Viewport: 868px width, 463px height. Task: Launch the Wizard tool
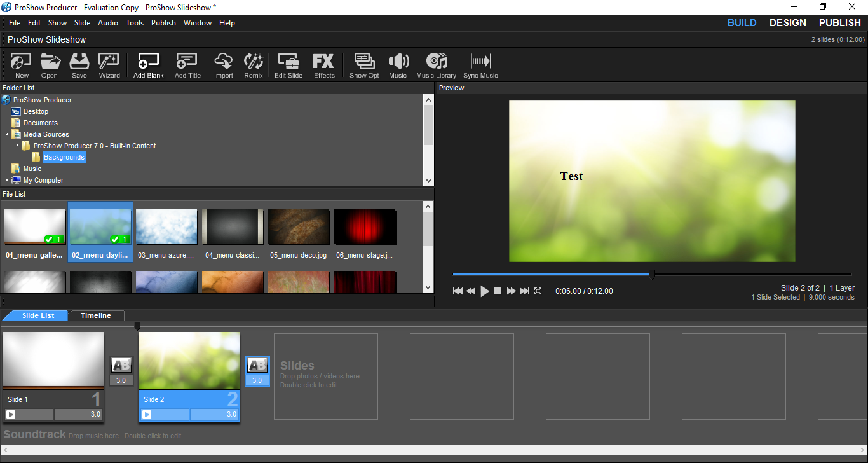109,66
